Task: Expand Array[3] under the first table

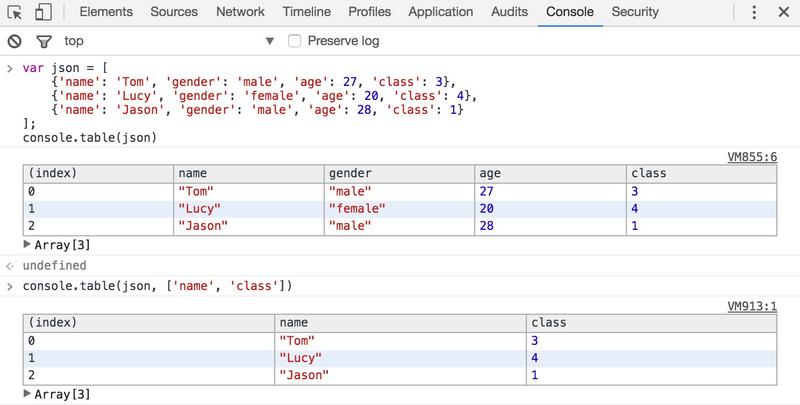Action: (57, 245)
